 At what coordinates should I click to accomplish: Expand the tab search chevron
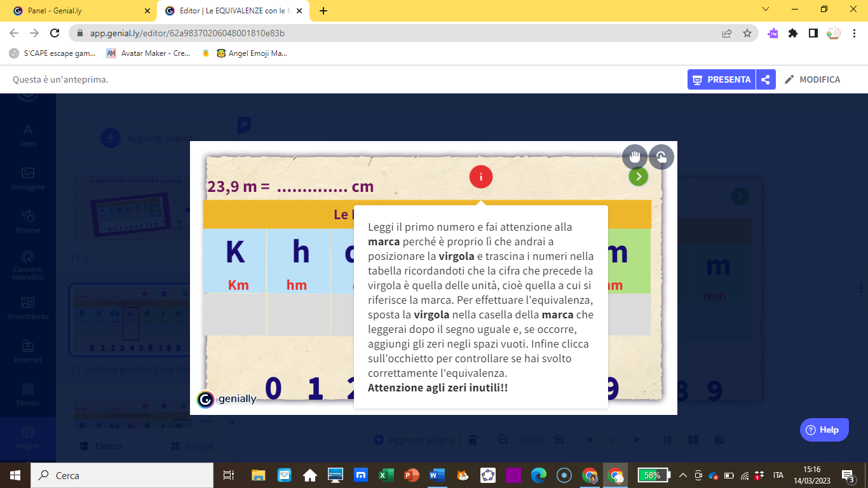click(766, 10)
